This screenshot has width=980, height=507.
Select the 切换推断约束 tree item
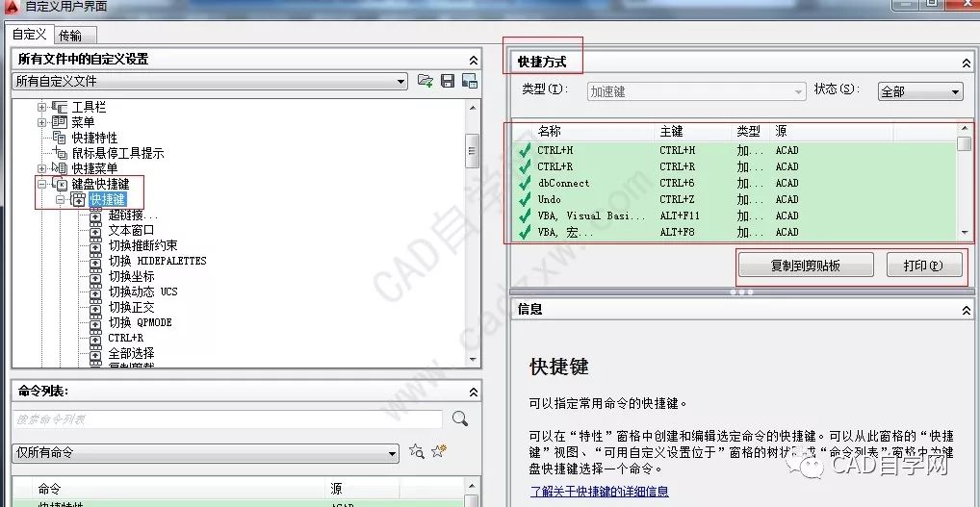click(143, 246)
